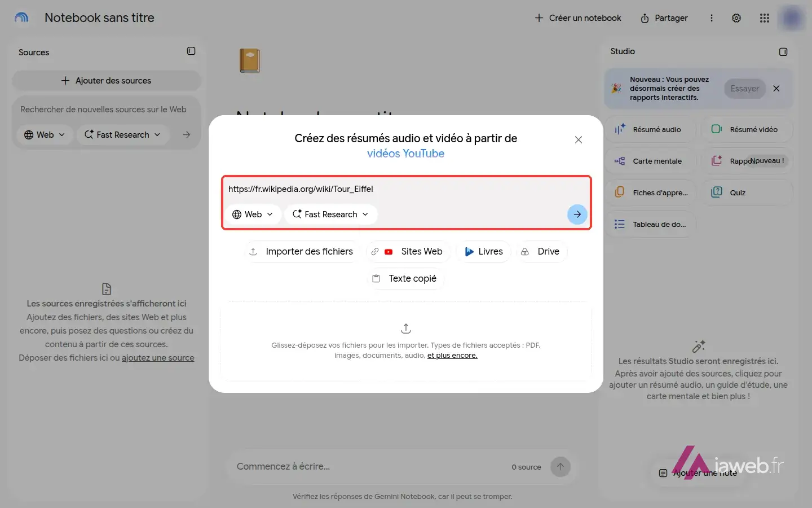Click the blurred account avatar

click(x=792, y=18)
